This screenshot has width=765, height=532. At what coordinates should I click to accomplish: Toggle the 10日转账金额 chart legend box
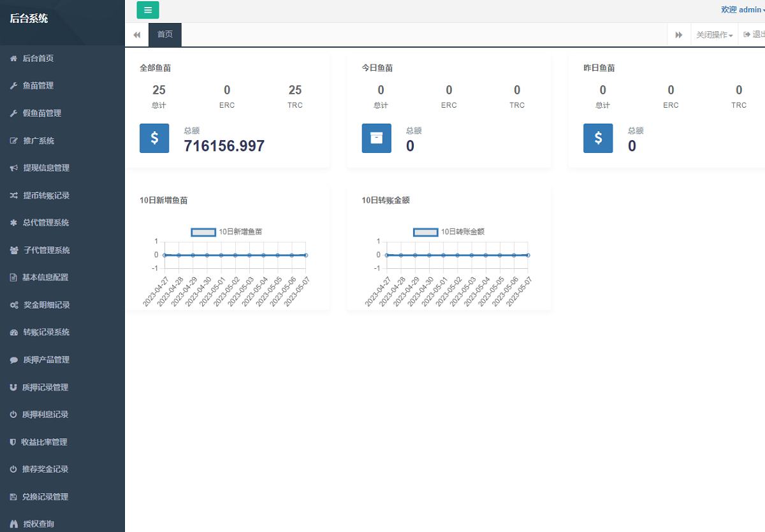click(x=425, y=232)
